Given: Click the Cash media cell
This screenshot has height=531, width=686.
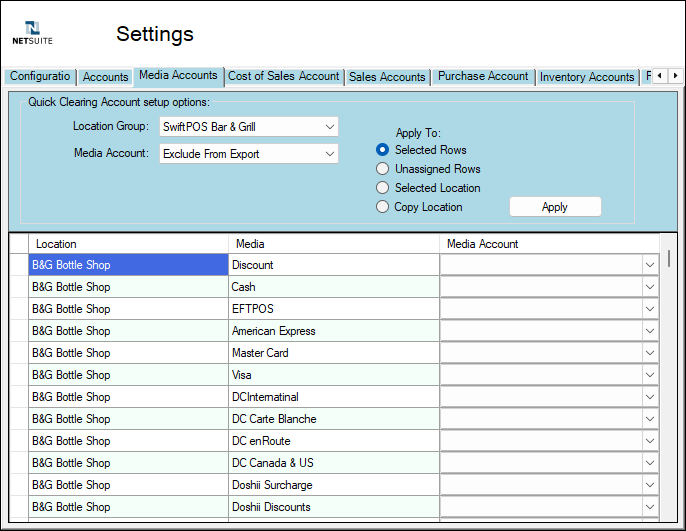Looking at the screenshot, I should point(334,287).
